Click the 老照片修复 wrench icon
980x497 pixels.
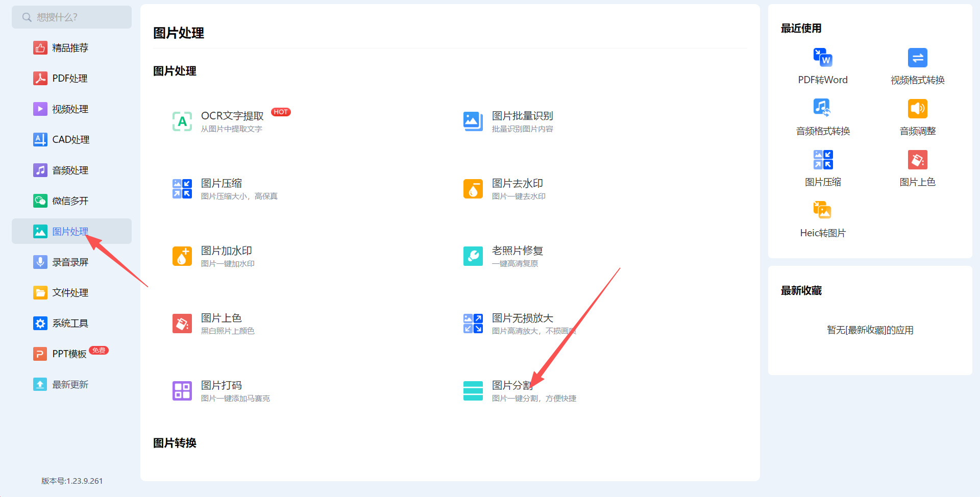coord(473,256)
